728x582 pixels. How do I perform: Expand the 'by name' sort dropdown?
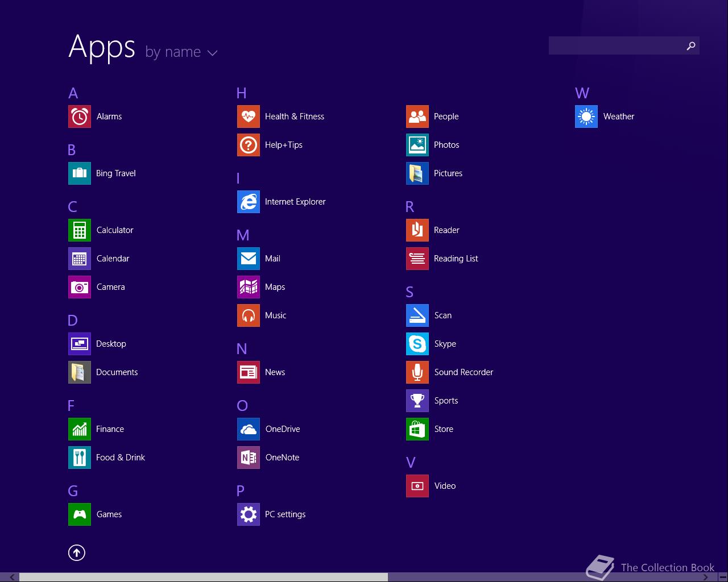pyautogui.click(x=181, y=52)
